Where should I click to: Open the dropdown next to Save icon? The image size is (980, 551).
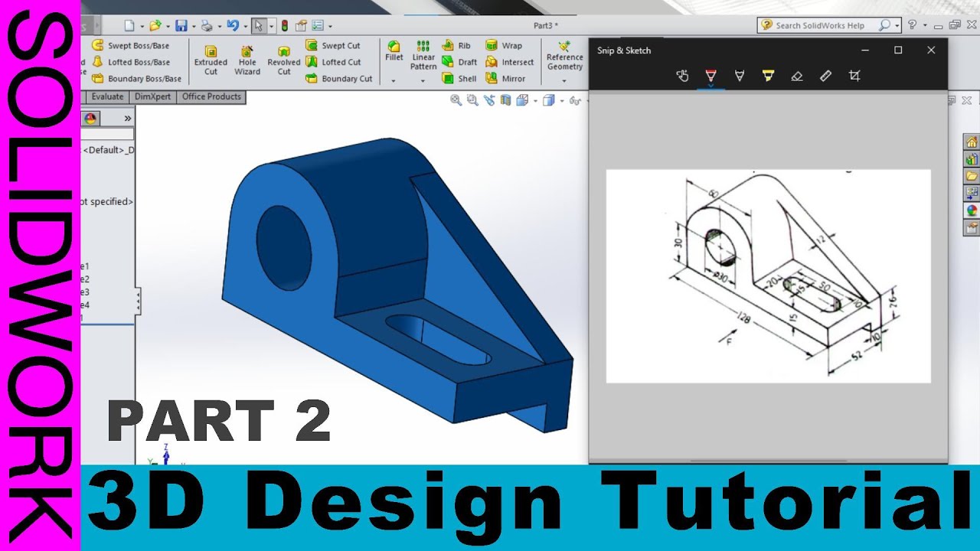pyautogui.click(x=194, y=26)
